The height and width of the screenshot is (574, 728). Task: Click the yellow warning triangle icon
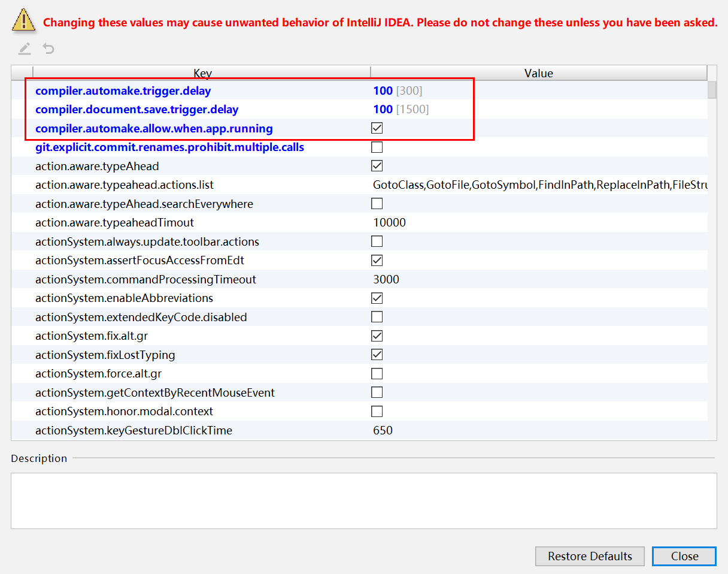[24, 19]
